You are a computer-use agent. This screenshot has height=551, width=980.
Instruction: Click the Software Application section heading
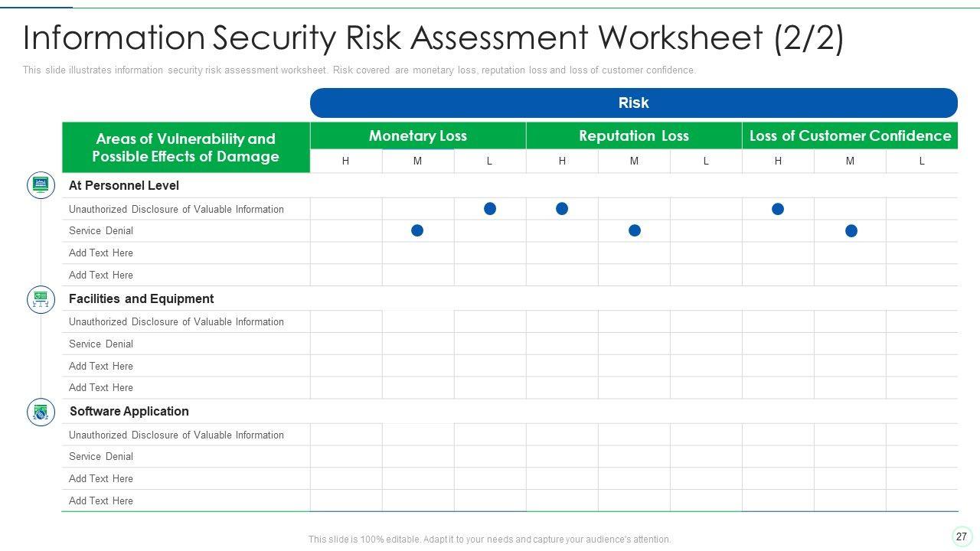point(129,411)
